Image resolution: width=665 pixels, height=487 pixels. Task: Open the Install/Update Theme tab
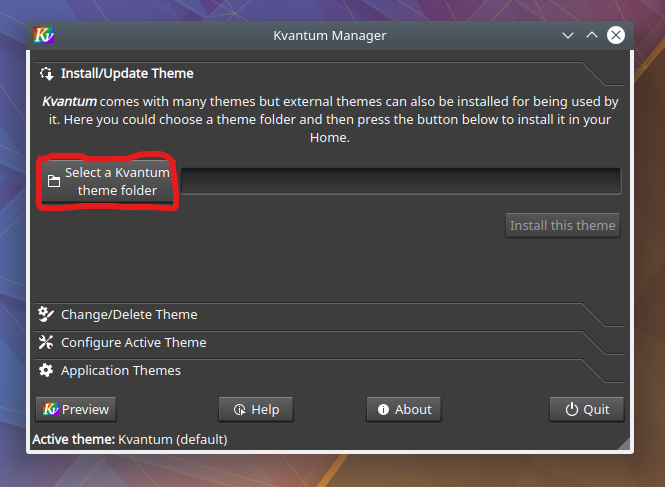coord(329,74)
